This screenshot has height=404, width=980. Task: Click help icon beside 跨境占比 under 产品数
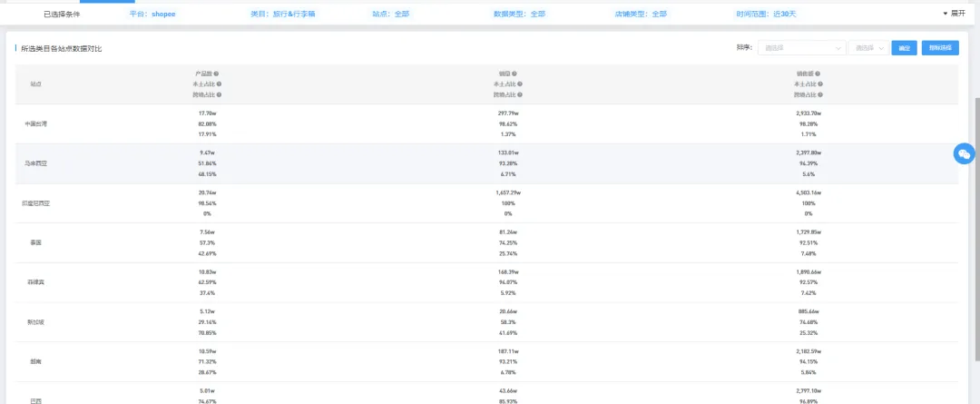pos(219,95)
